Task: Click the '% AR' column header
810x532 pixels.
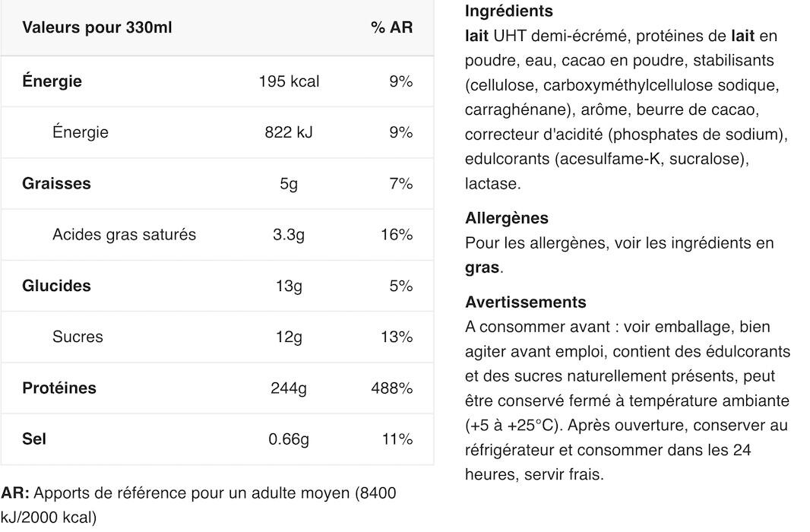Action: click(391, 27)
